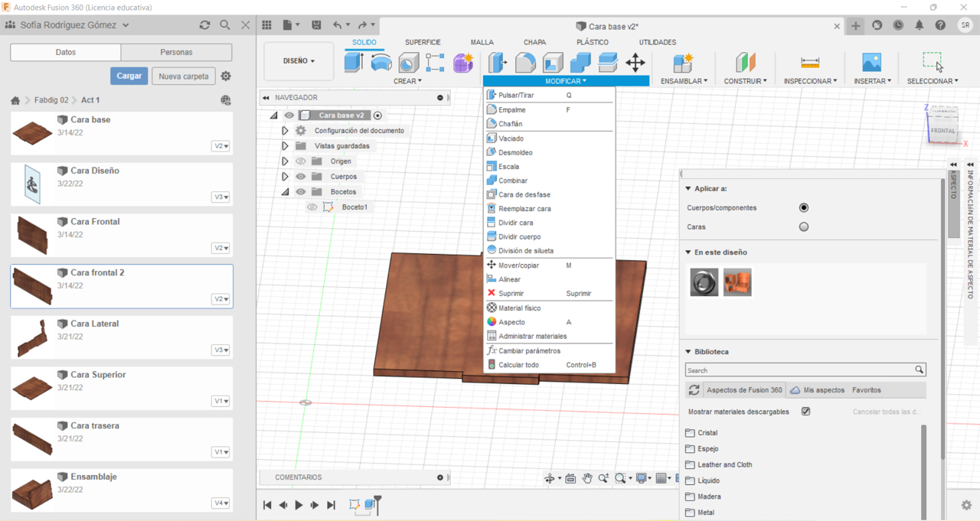This screenshot has width=980, height=521.
Task: Open the DISEÑO workspace dropdown
Action: (299, 61)
